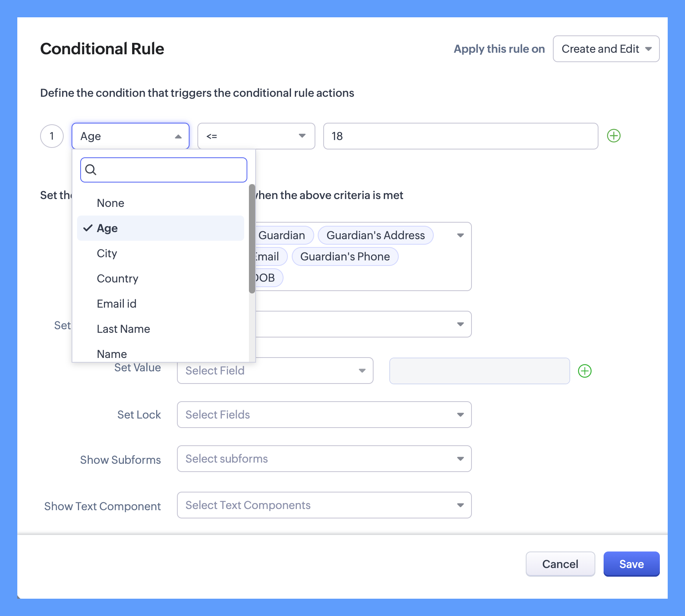This screenshot has width=685, height=616.
Task: Collapse the Age field dropdown arrow
Action: pos(178,136)
